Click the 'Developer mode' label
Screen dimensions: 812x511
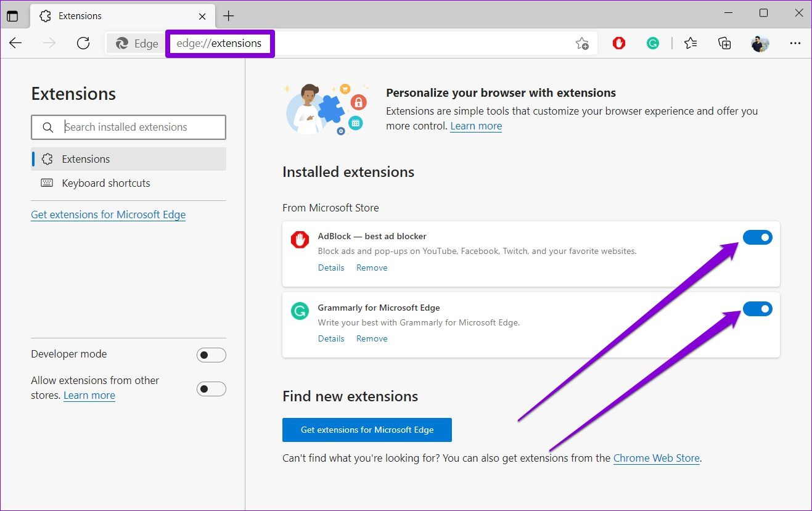click(69, 354)
